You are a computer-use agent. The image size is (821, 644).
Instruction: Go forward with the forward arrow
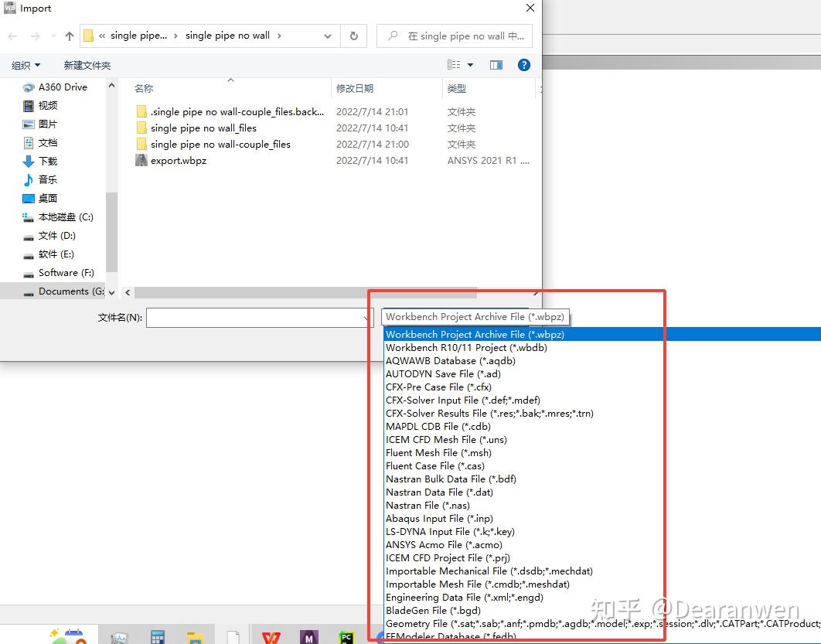pos(35,36)
